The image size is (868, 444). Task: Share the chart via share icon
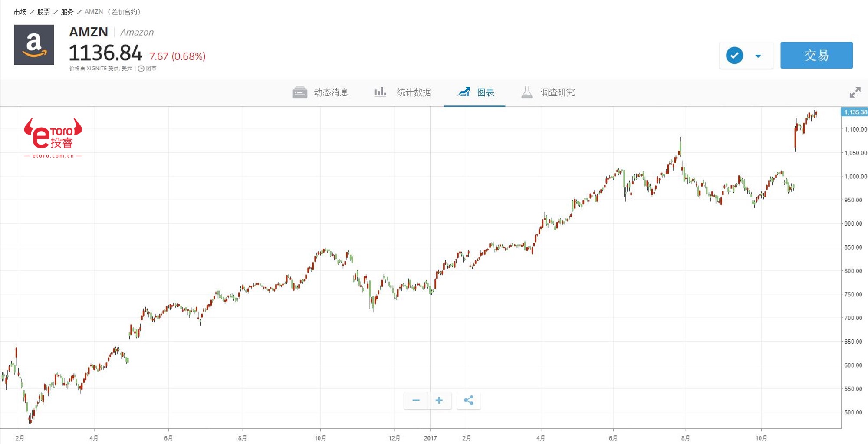[x=469, y=400]
